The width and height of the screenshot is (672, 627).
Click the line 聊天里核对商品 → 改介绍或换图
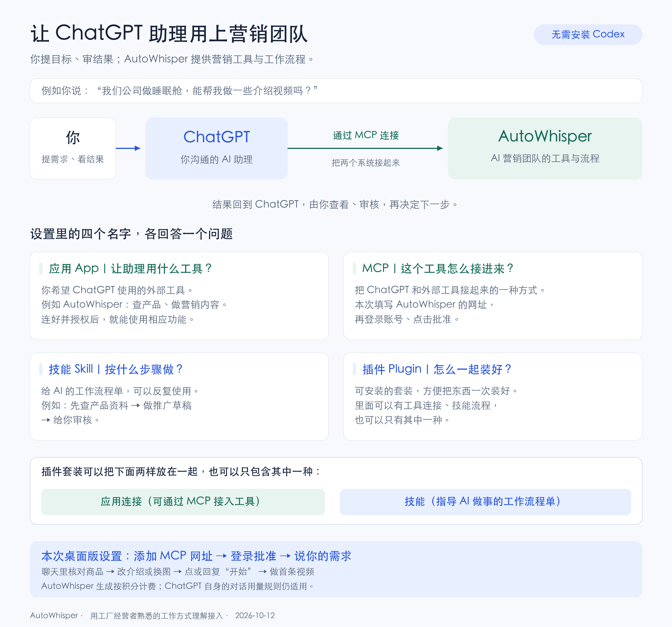(178, 572)
